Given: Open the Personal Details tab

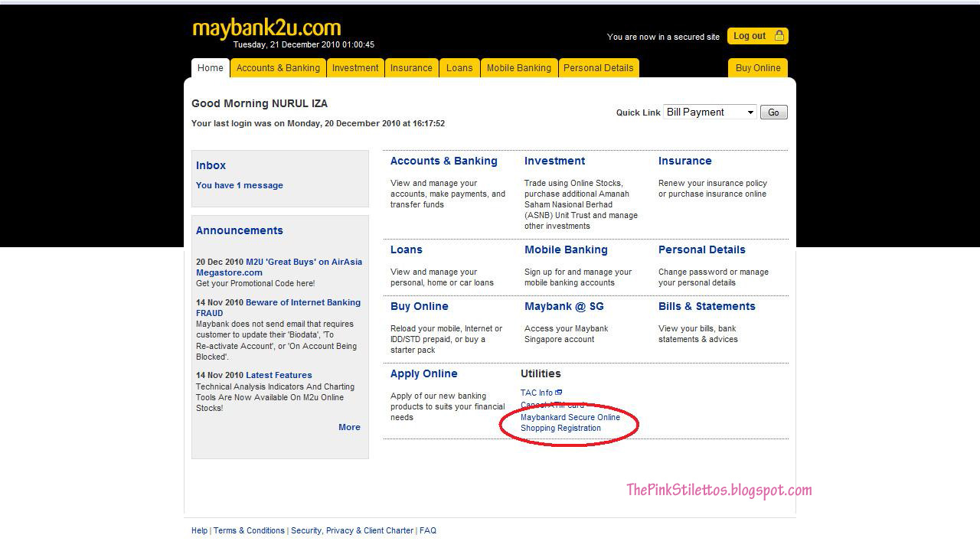Looking at the screenshot, I should 599,68.
